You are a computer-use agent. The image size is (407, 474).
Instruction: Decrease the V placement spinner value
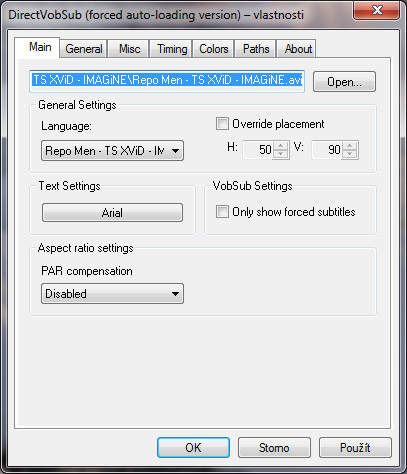click(x=350, y=154)
